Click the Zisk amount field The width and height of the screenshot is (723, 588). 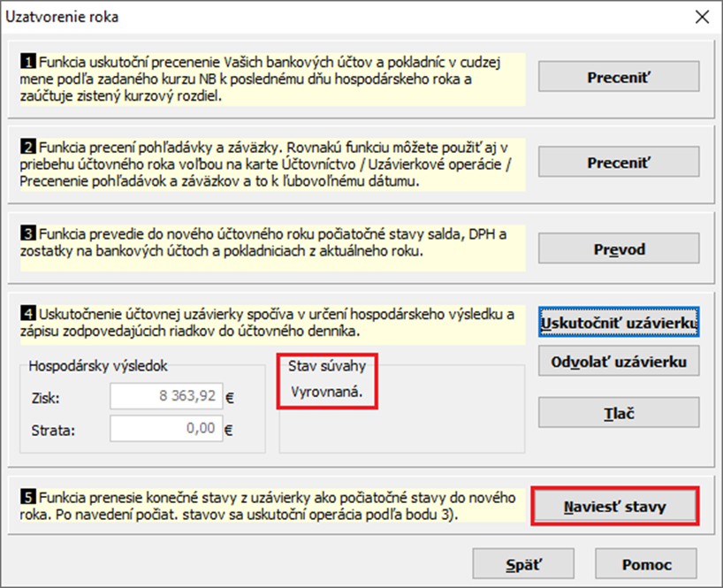(164, 397)
